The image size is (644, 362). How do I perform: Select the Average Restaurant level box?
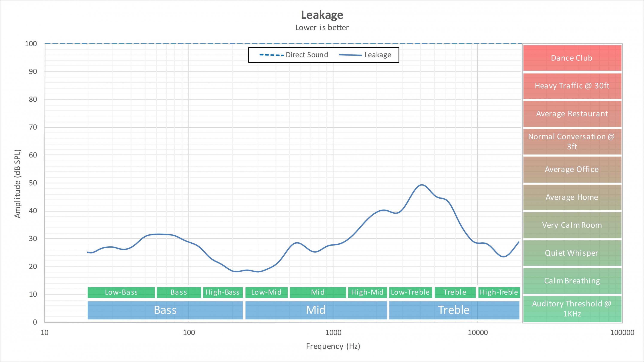(572, 114)
